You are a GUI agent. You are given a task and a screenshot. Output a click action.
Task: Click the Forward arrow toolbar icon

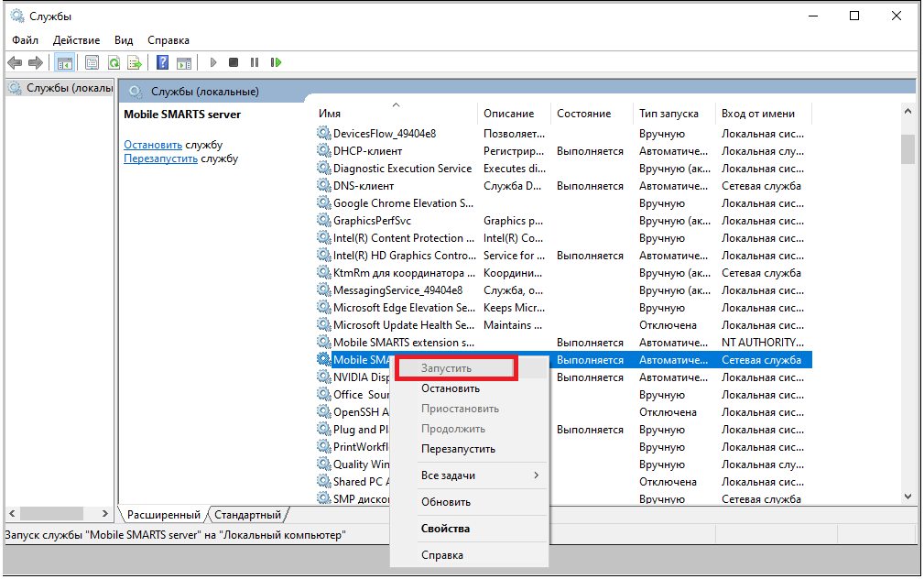coord(36,62)
